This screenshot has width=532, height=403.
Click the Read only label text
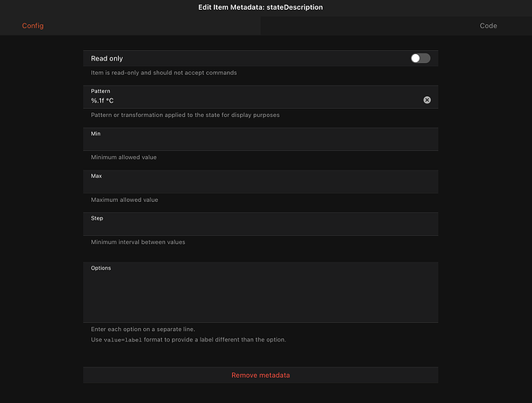107,58
